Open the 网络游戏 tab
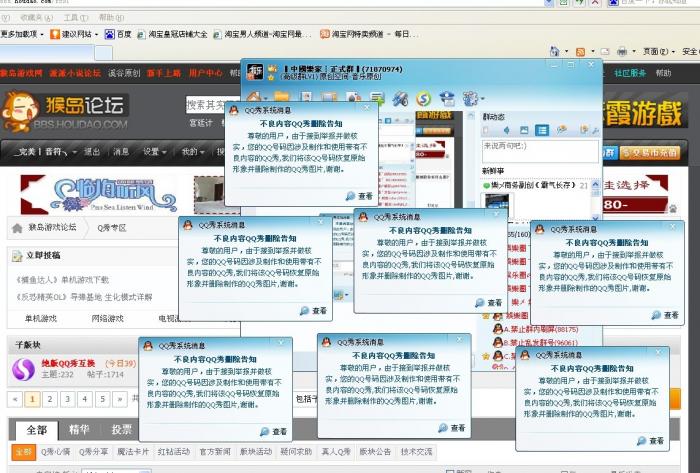 (x=108, y=319)
